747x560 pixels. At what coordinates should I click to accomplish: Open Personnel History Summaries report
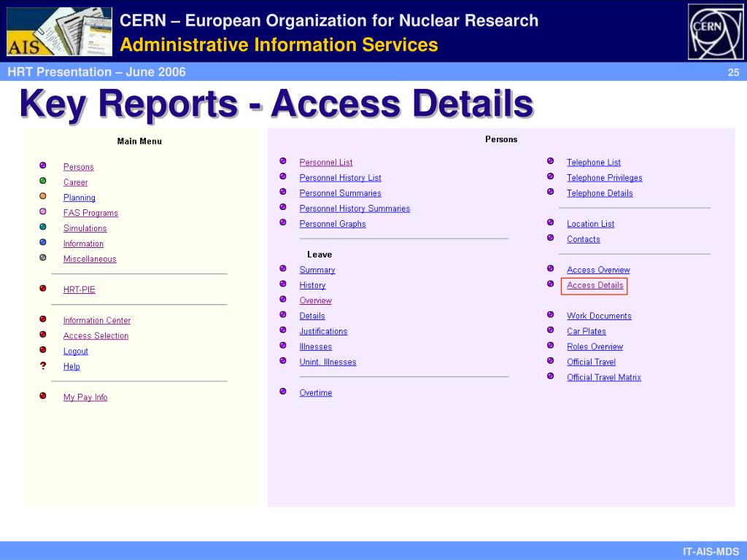pyautogui.click(x=355, y=209)
